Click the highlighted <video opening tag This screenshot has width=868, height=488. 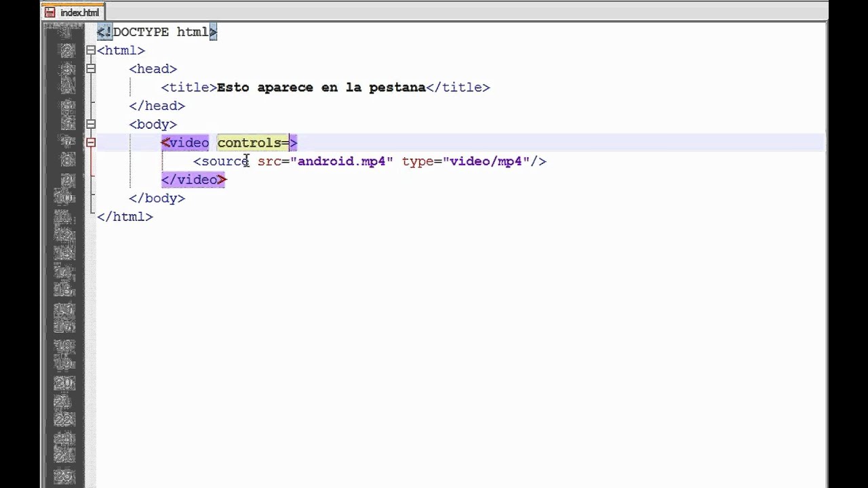pyautogui.click(x=185, y=142)
